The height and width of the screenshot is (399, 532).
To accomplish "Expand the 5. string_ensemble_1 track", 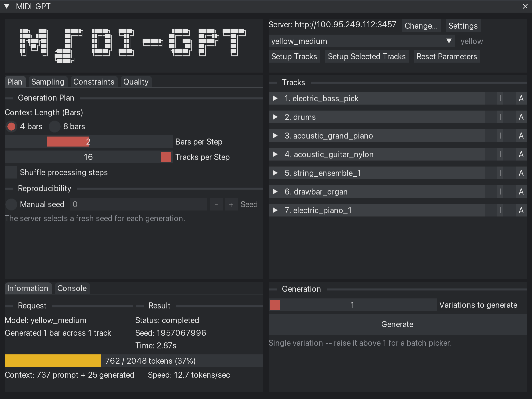I will click(x=275, y=173).
